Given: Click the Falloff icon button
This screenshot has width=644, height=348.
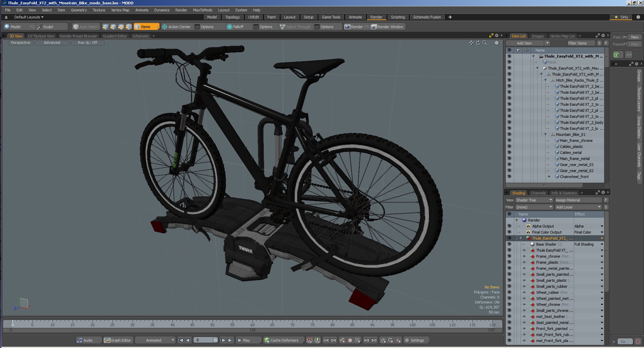Looking at the screenshot, I should coord(230,27).
